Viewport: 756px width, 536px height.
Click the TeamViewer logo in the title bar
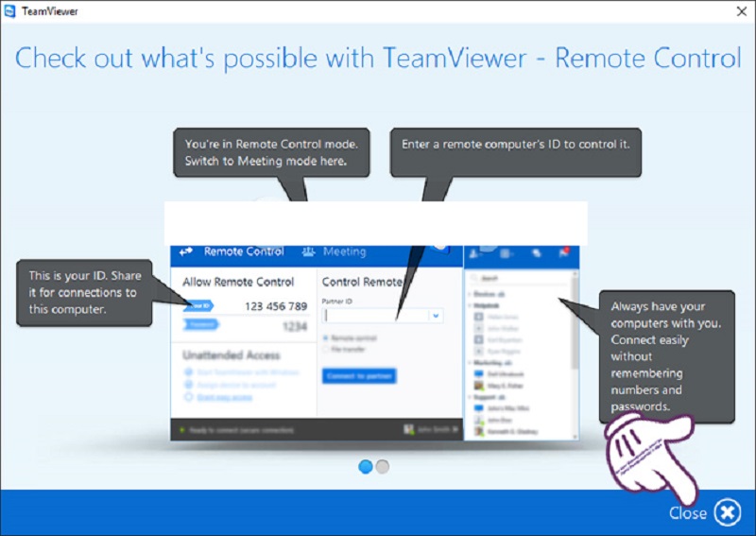[x=9, y=11]
